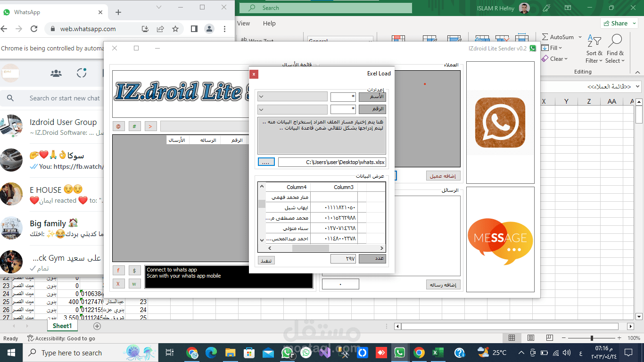Click the green '#' button in IZdroid sender

coord(134,126)
